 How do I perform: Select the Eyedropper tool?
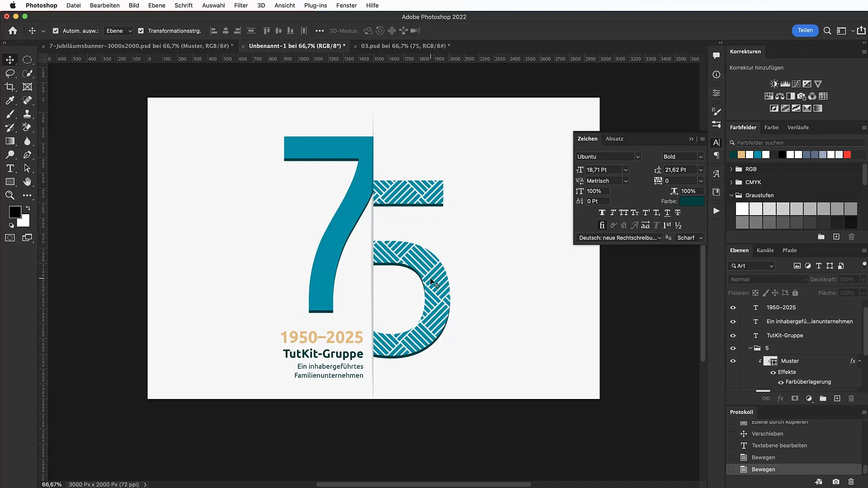[9, 100]
